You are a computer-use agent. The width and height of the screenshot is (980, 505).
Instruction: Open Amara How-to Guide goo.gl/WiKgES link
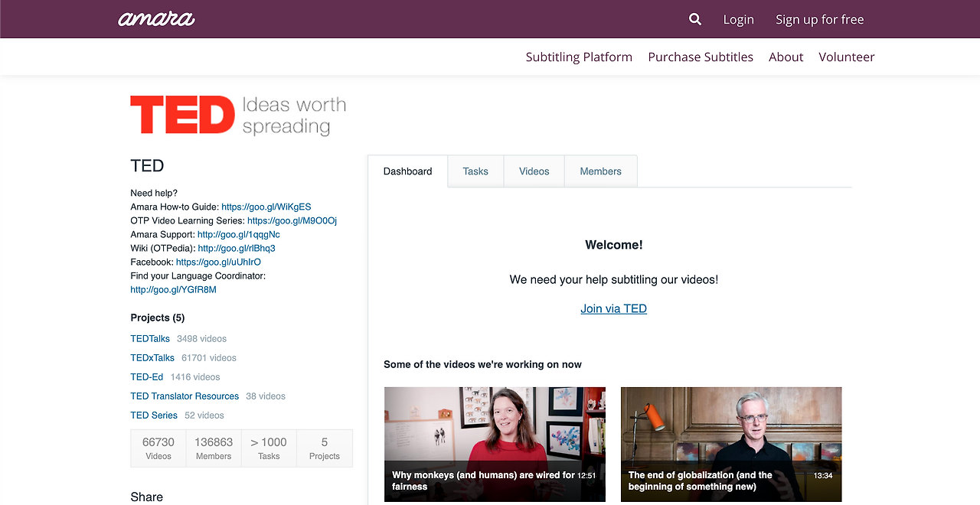[x=266, y=207]
